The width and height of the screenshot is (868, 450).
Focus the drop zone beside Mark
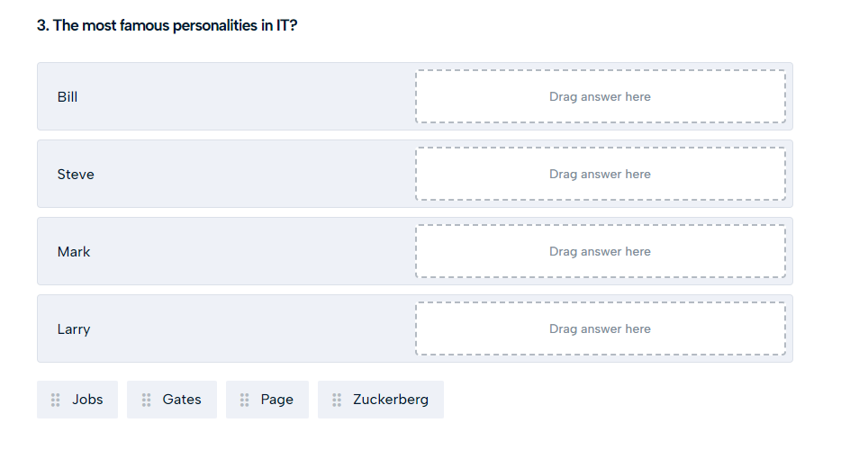600,251
